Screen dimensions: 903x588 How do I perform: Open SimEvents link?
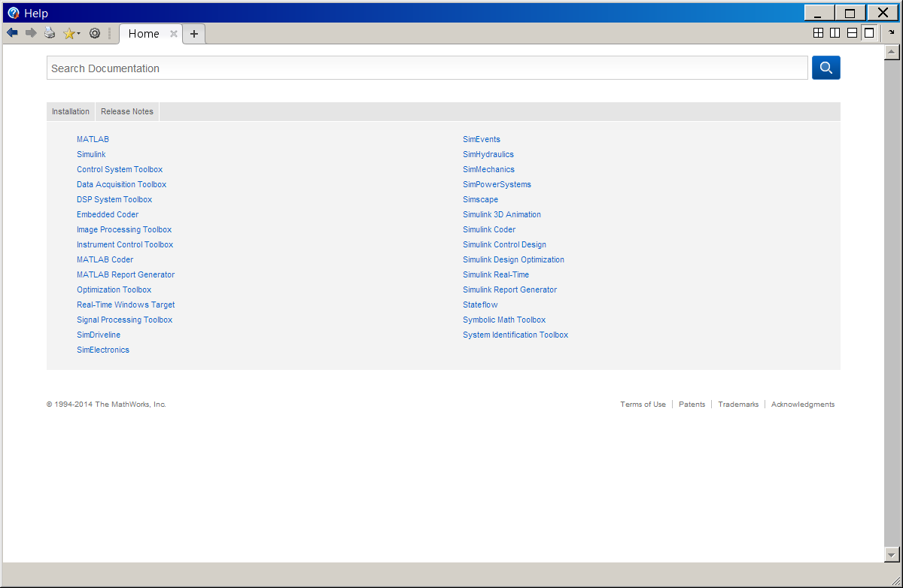(x=482, y=139)
